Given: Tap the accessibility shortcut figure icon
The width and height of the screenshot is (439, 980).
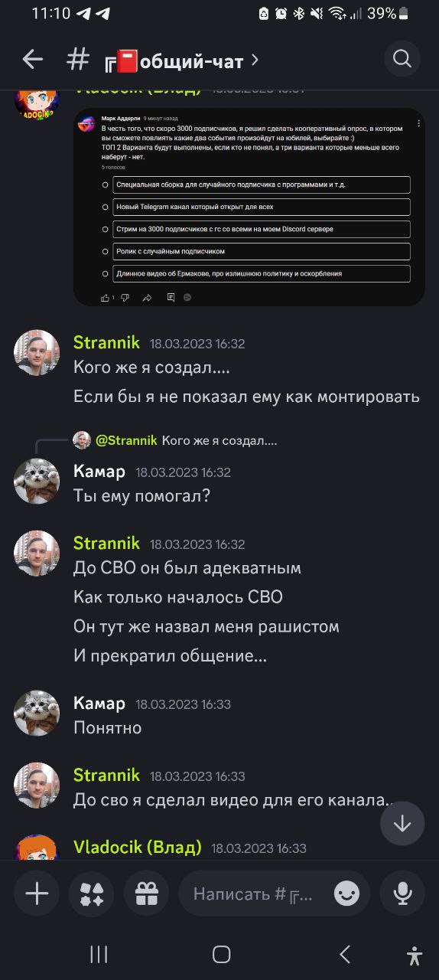Looking at the screenshot, I should point(415,955).
